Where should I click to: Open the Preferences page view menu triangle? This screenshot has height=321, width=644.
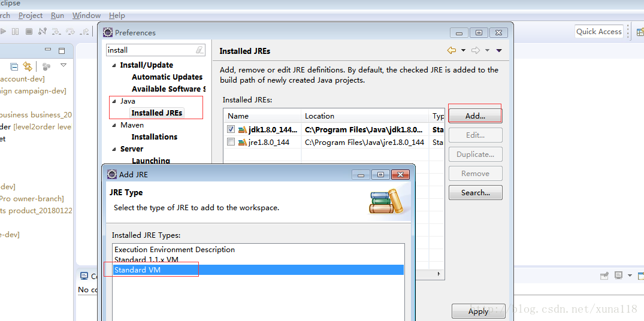499,50
